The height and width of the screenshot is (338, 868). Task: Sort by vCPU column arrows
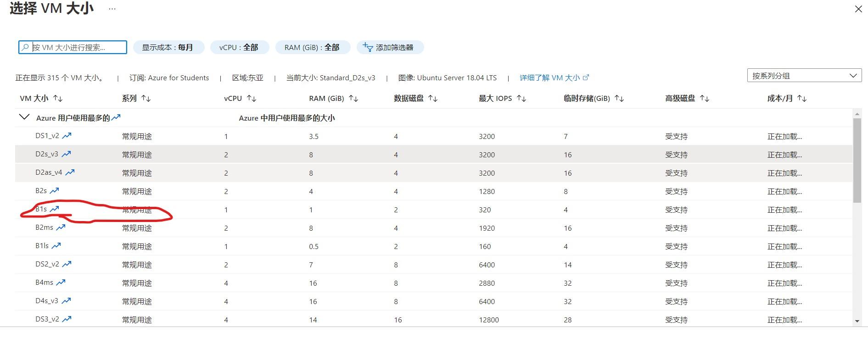251,99
